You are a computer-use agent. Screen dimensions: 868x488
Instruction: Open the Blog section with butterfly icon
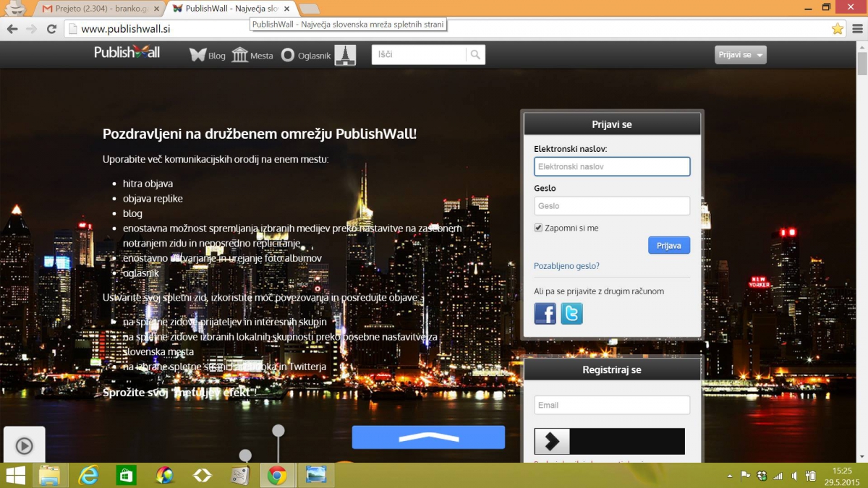208,55
